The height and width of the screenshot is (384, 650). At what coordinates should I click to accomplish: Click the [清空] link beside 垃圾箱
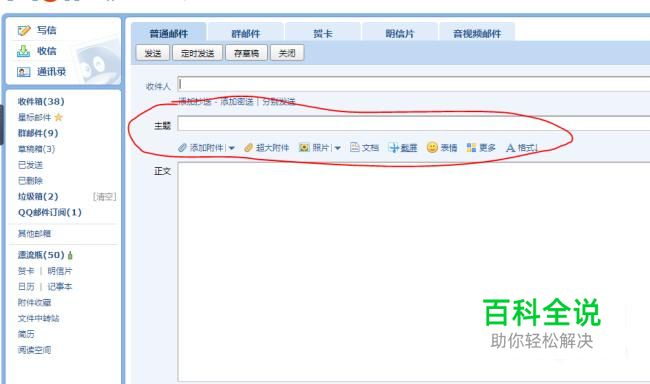click(x=104, y=197)
